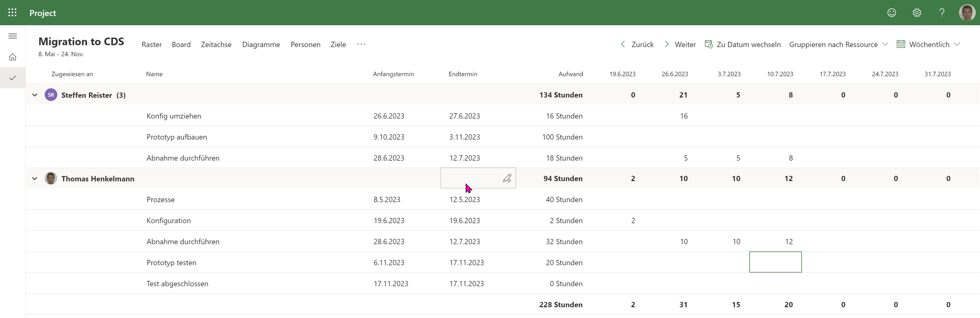Go to Home using the sidebar icon
Viewport: 980px width, 318px height.
pyautogui.click(x=13, y=57)
